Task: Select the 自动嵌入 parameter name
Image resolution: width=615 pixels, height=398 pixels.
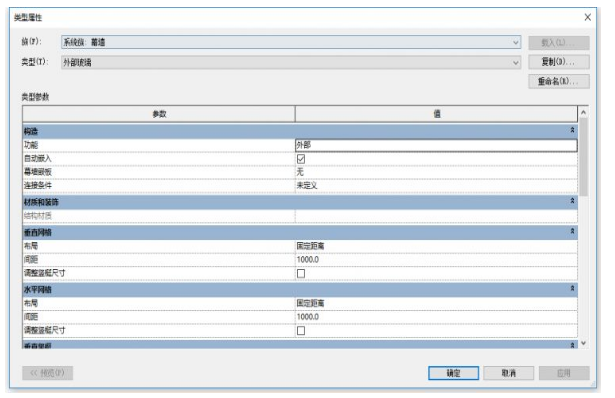Action: click(x=38, y=158)
